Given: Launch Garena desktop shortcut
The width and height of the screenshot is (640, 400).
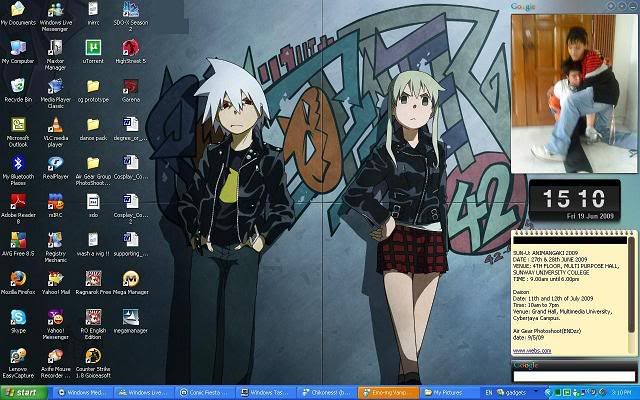Looking at the screenshot, I should [x=131, y=90].
